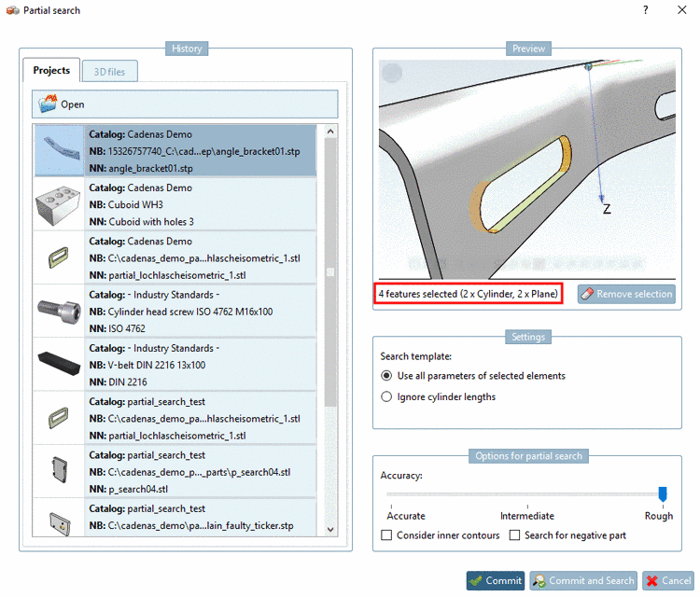The height and width of the screenshot is (597, 700).
Task: Click 'NB: V-belt DIN 2216 13x100' text
Action: pos(147,365)
